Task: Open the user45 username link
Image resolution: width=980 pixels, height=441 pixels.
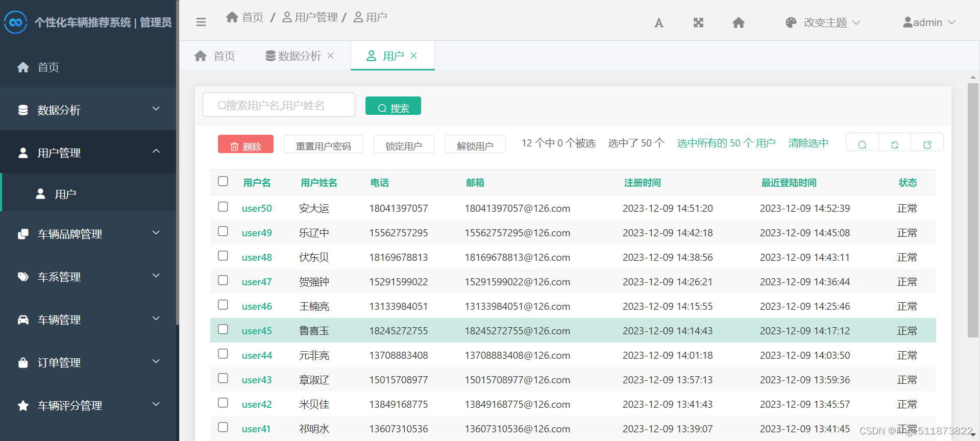Action: pyautogui.click(x=257, y=331)
